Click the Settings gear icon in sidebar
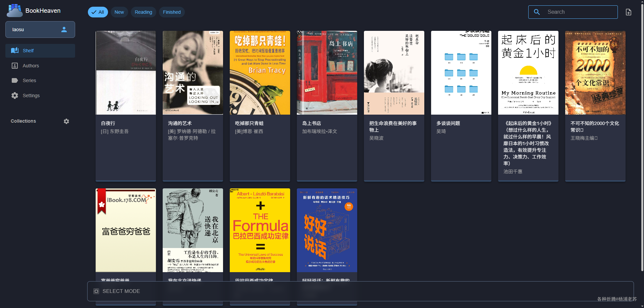 point(15,96)
